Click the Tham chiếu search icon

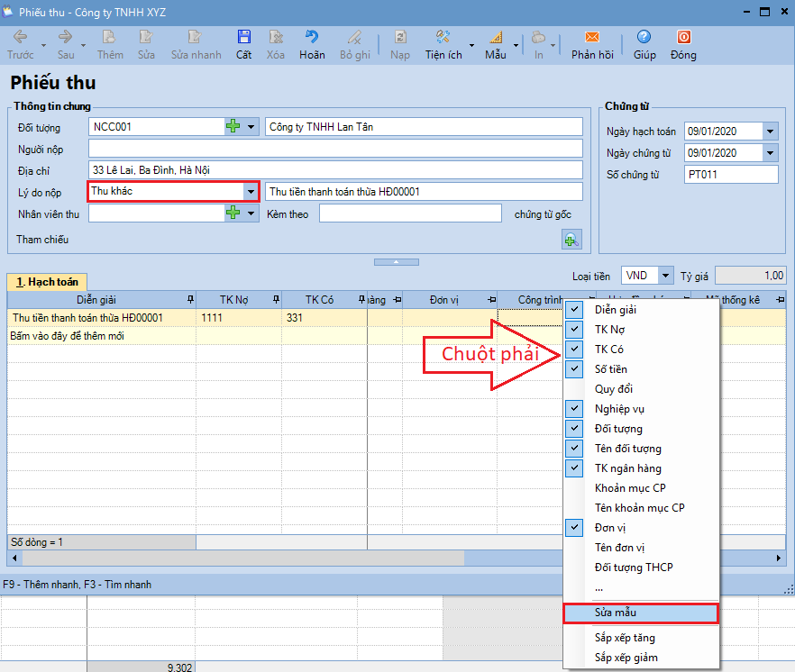(x=571, y=240)
